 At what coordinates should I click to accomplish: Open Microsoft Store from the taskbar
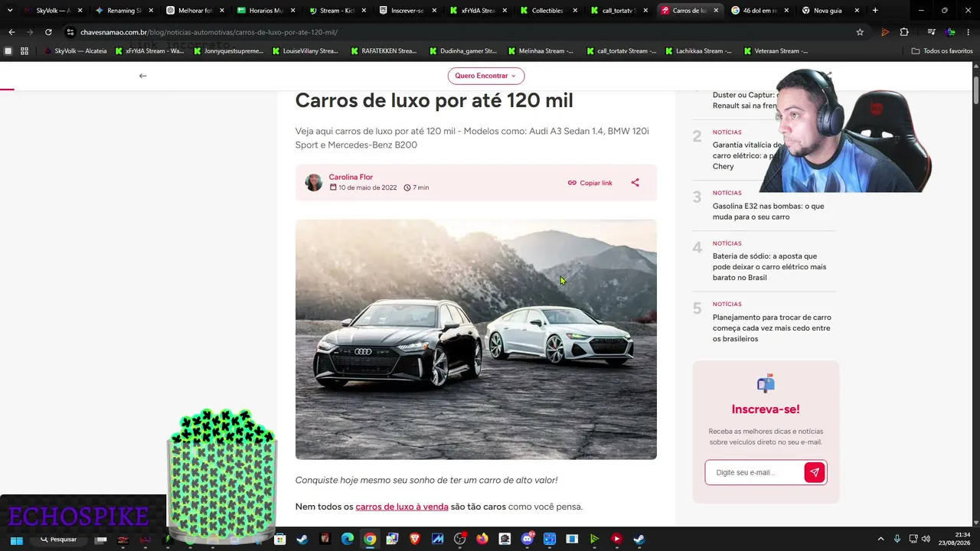pyautogui.click(x=280, y=540)
